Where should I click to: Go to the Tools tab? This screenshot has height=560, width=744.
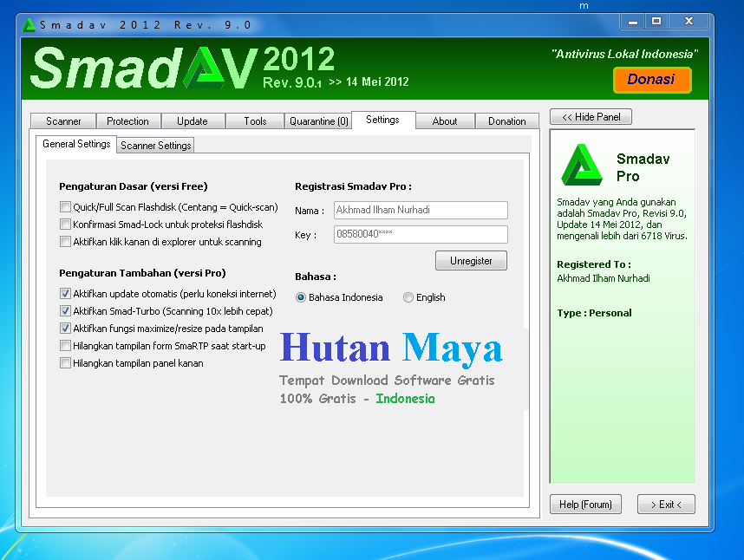[255, 121]
